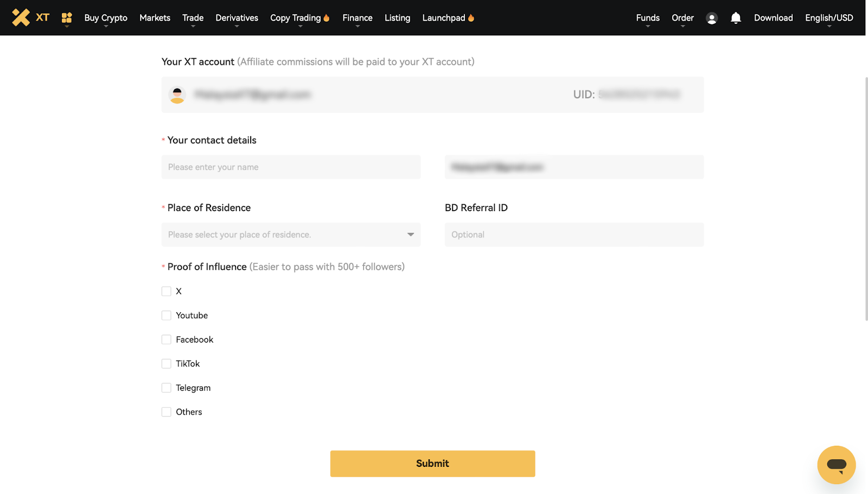Open the English/USD language selector
Viewport: 868px width, 494px height.
[x=828, y=18]
